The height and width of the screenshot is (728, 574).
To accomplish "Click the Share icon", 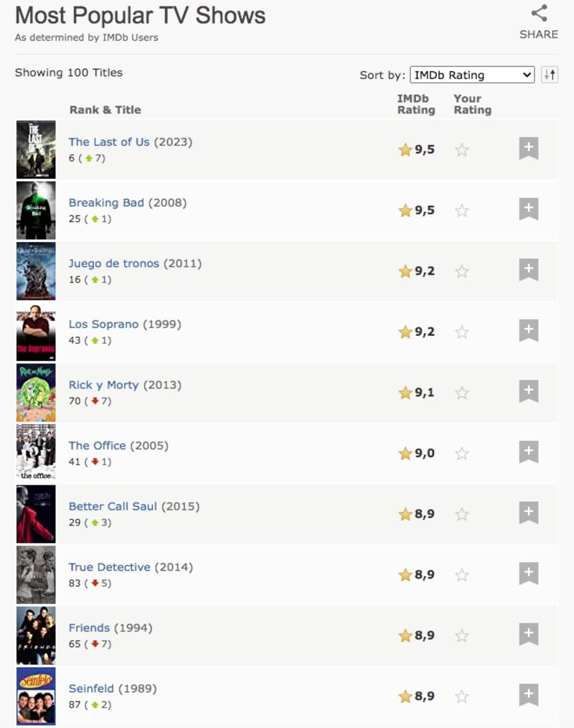I will click(x=539, y=14).
